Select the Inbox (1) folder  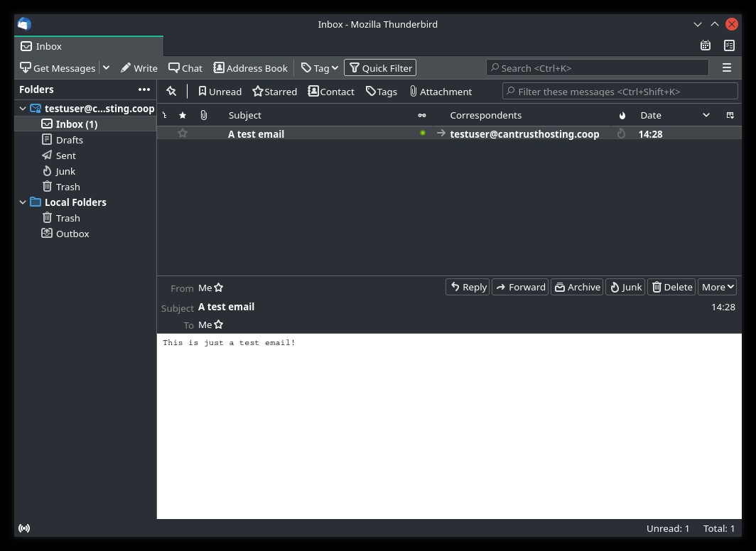86,124
